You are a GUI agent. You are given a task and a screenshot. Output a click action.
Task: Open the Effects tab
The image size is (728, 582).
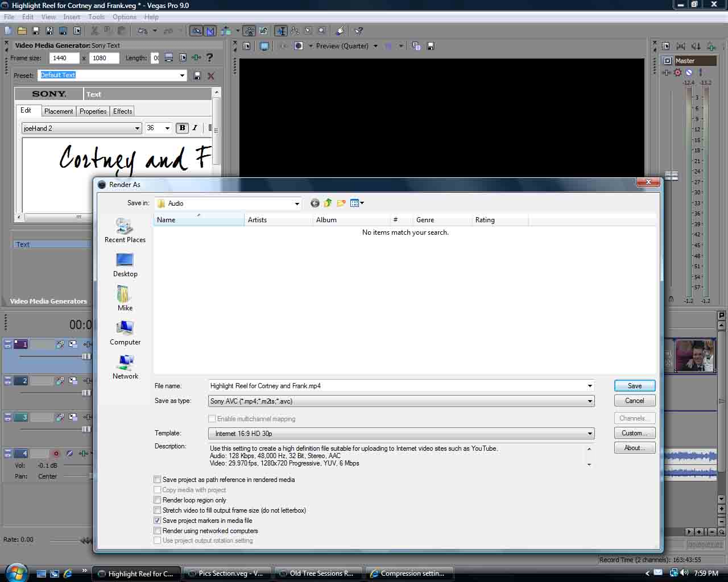pyautogui.click(x=122, y=111)
